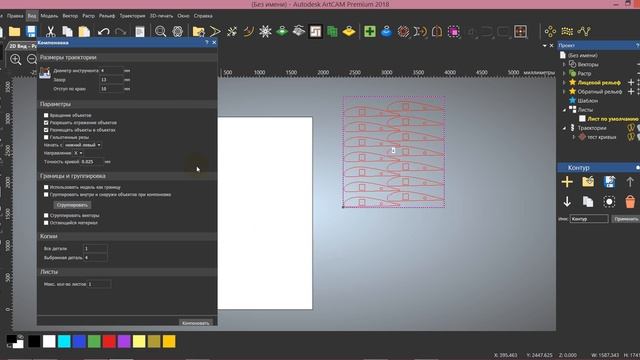Image resolution: width=640 pixels, height=360 pixels.
Task: Click the Сгруппировать button
Action: coord(72,205)
